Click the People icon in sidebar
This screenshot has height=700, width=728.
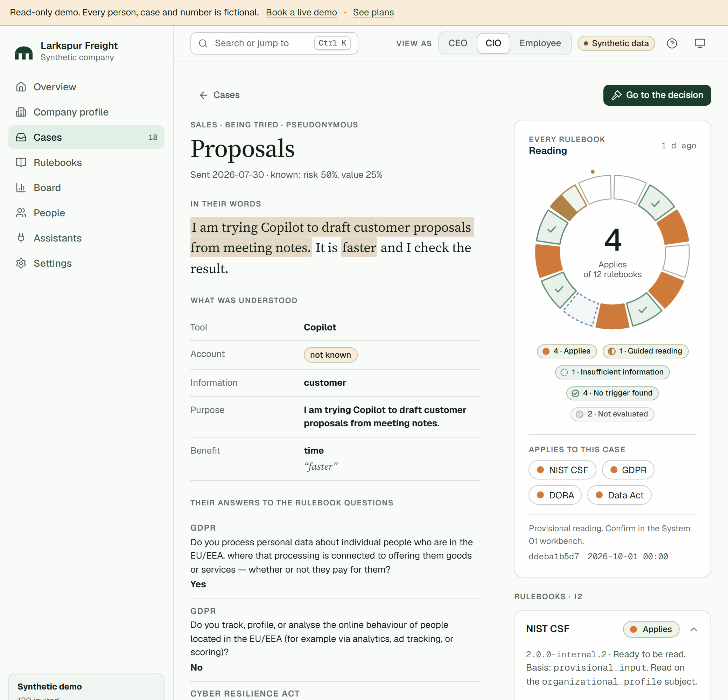pyautogui.click(x=21, y=213)
